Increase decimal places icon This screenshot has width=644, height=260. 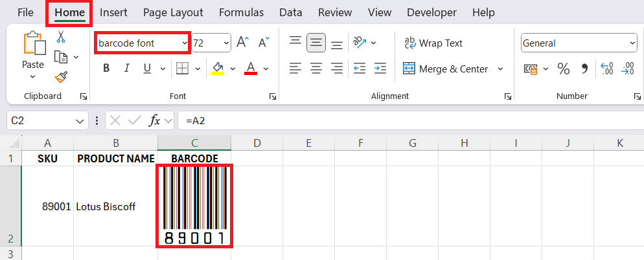tap(606, 69)
